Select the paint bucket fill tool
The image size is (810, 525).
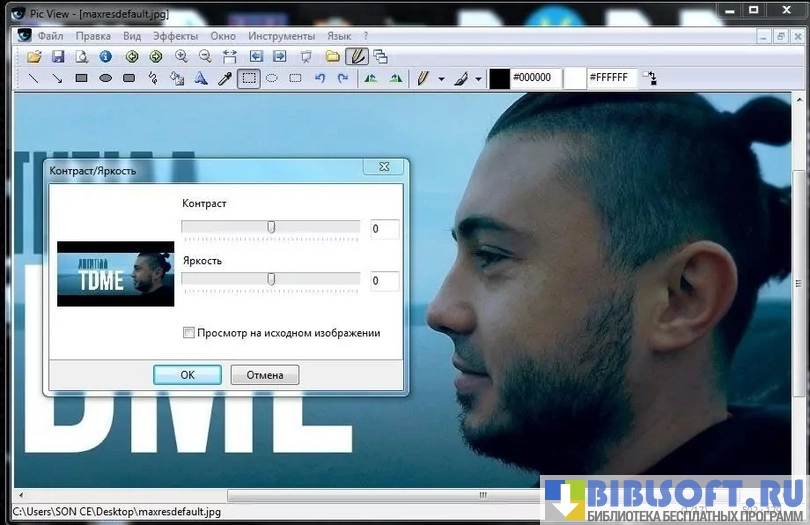click(177, 78)
